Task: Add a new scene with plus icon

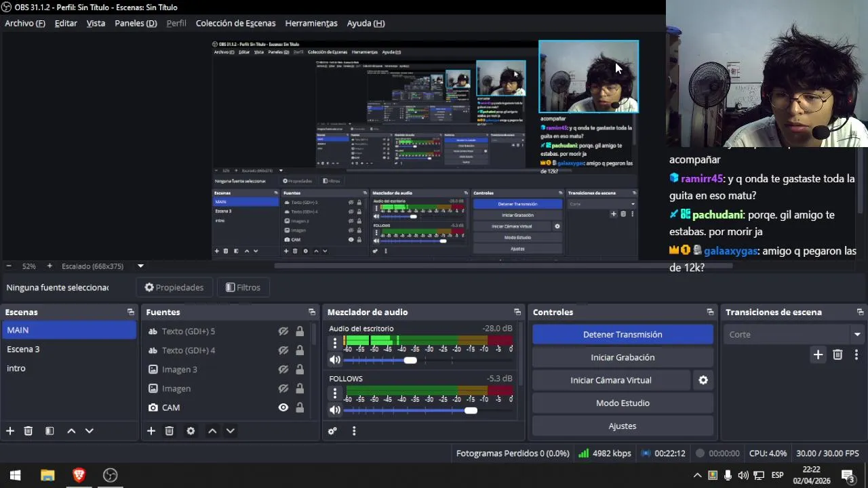Action: [10, 431]
